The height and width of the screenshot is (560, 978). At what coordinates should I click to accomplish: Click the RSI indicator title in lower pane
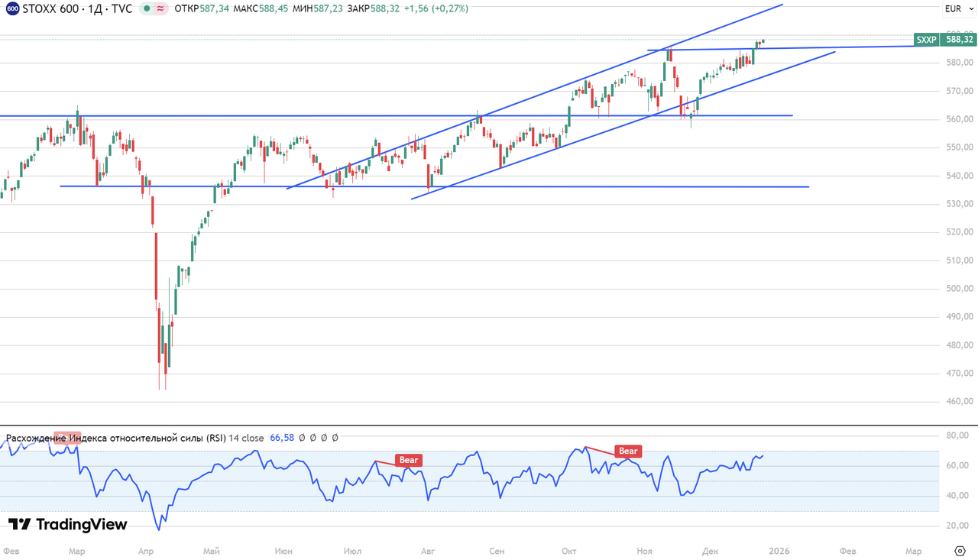pos(115,438)
